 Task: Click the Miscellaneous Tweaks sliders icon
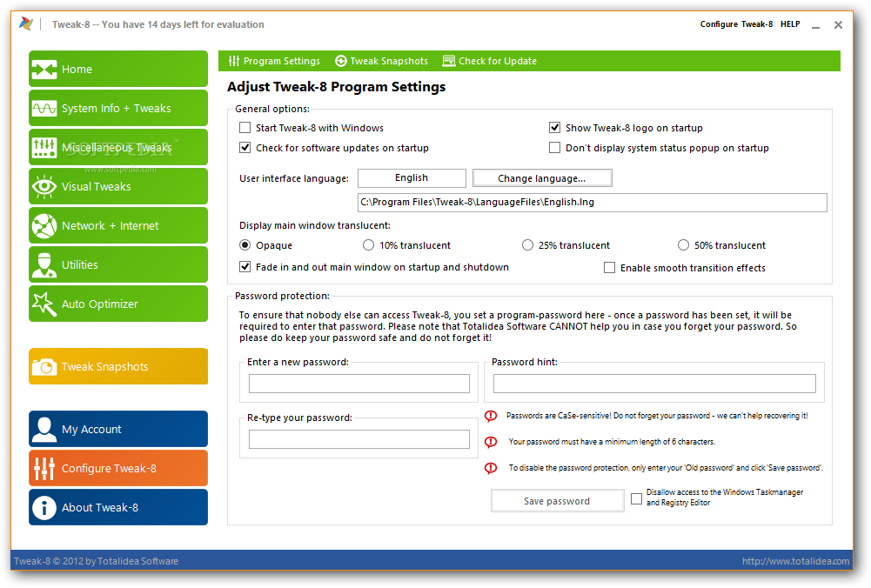point(44,148)
